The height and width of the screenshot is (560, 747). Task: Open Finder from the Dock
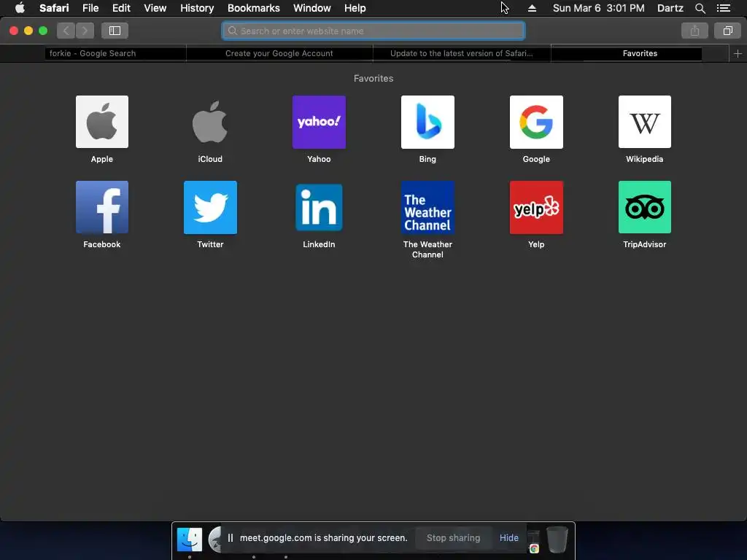click(x=189, y=539)
